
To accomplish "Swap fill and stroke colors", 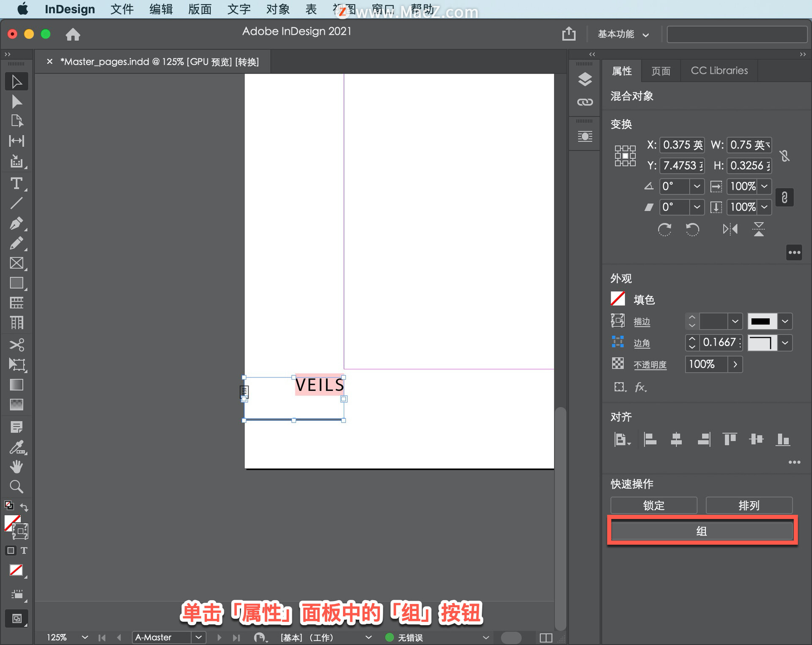I will click(x=24, y=507).
